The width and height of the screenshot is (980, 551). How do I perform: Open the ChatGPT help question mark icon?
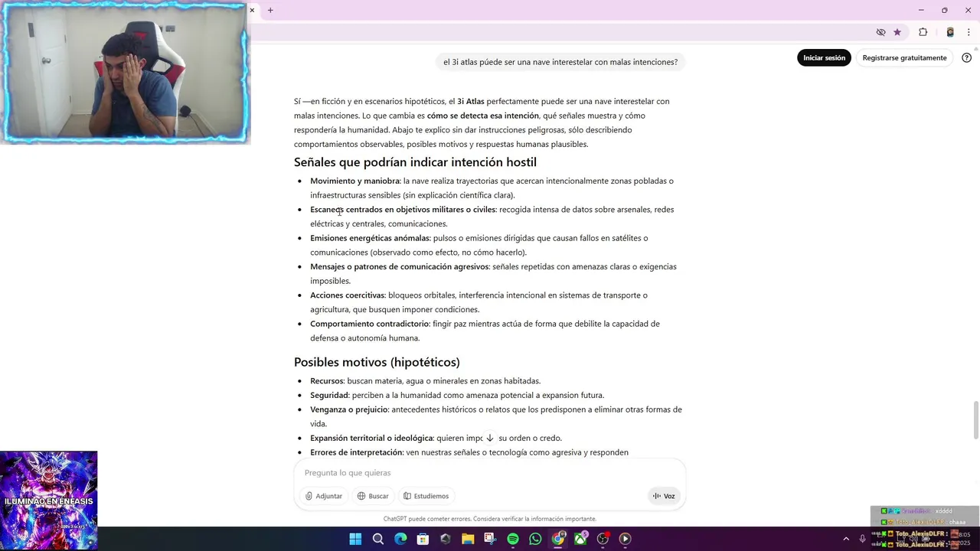tap(967, 58)
